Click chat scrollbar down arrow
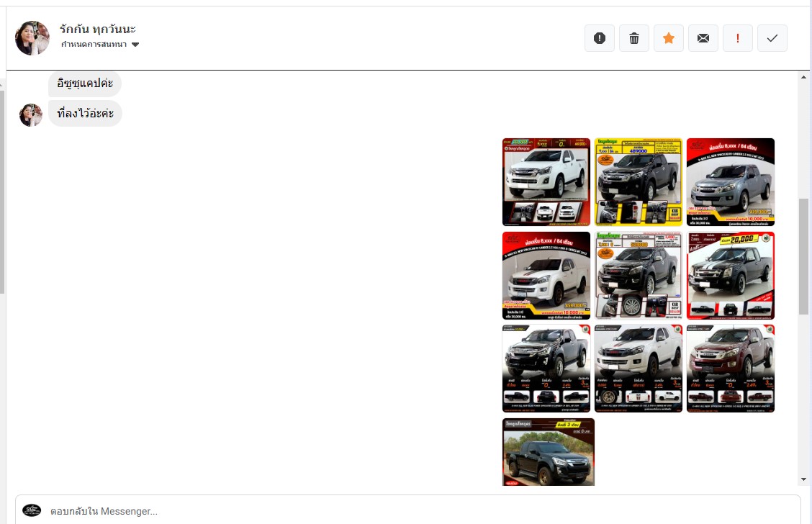Screen dimensions: 812x524 click(803, 479)
